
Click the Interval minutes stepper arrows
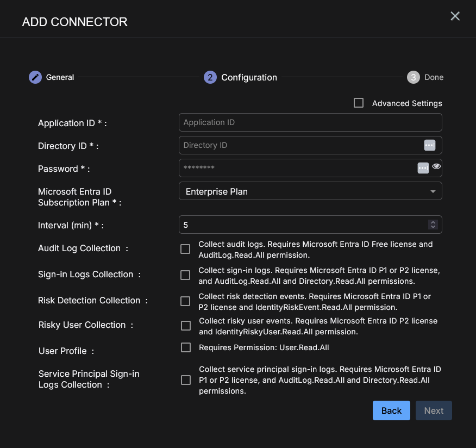433,225
